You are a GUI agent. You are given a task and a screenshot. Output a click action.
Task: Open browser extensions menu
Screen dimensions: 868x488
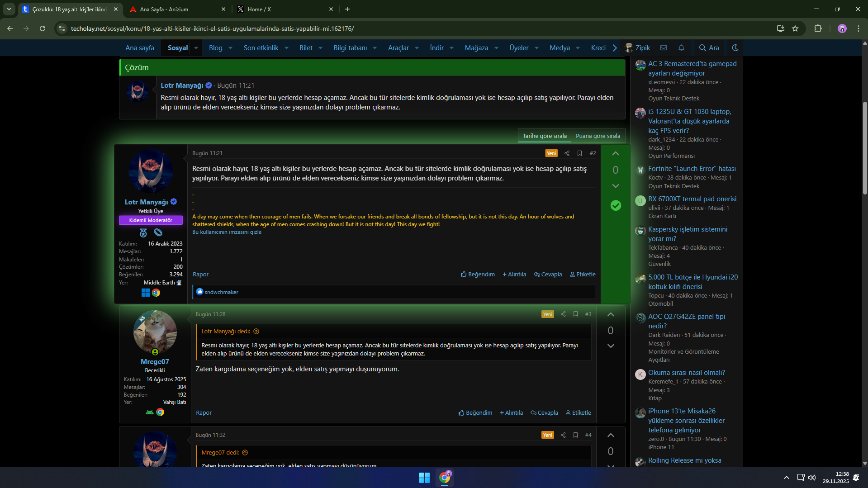point(818,28)
